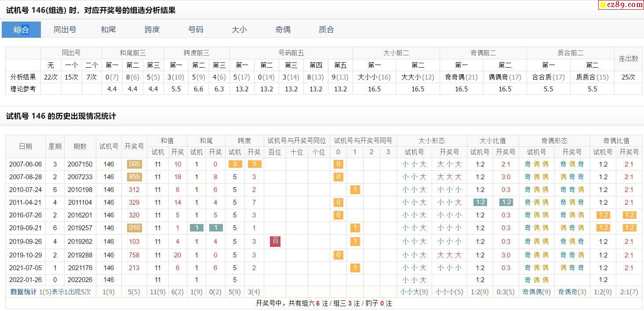Open the 和尾 tab
This screenshot has height=311, width=644.
(108, 30)
